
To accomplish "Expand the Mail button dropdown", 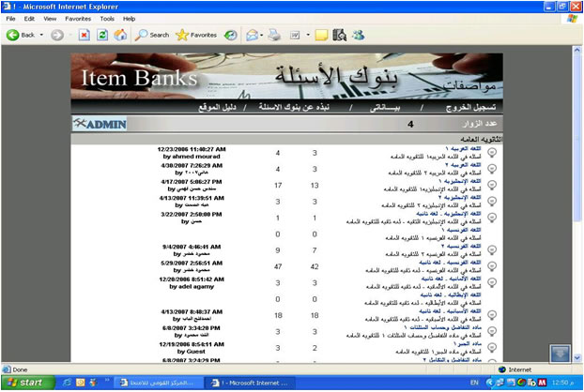I will [264, 35].
